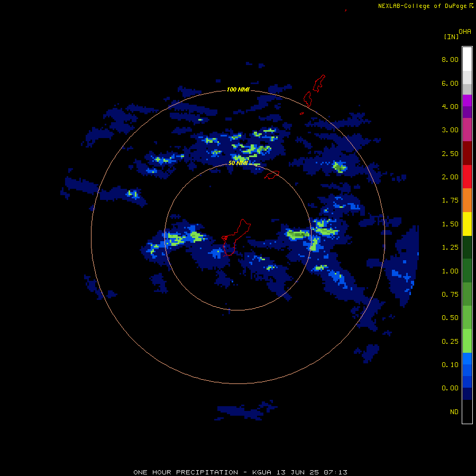
Task: Click the Tinian island outline
Action: tap(307, 99)
